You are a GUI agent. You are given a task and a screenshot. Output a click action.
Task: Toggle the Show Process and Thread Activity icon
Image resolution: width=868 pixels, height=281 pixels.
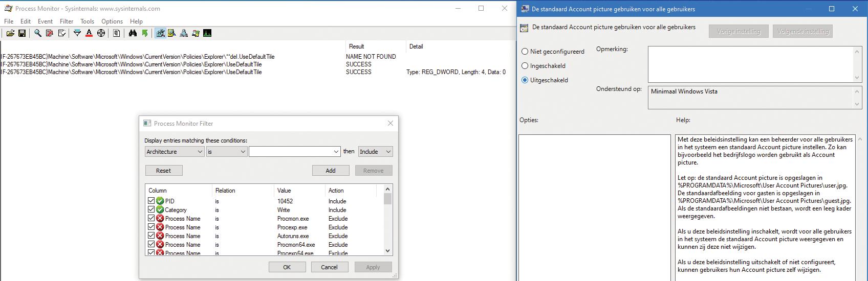coord(196,33)
